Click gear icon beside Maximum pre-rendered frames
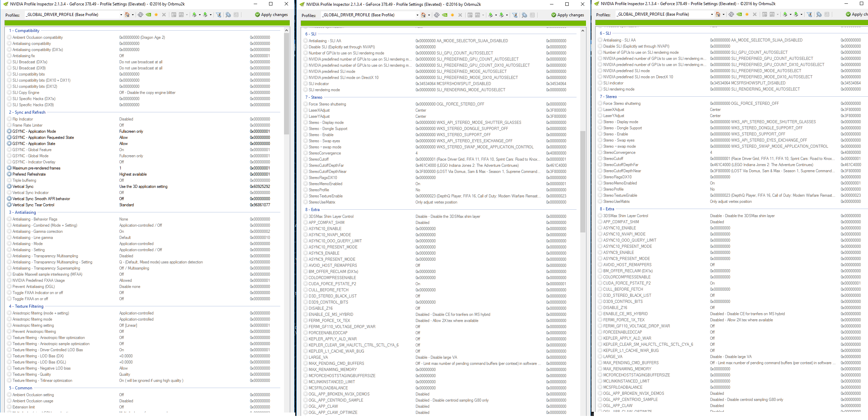868x420 pixels. 9,168
